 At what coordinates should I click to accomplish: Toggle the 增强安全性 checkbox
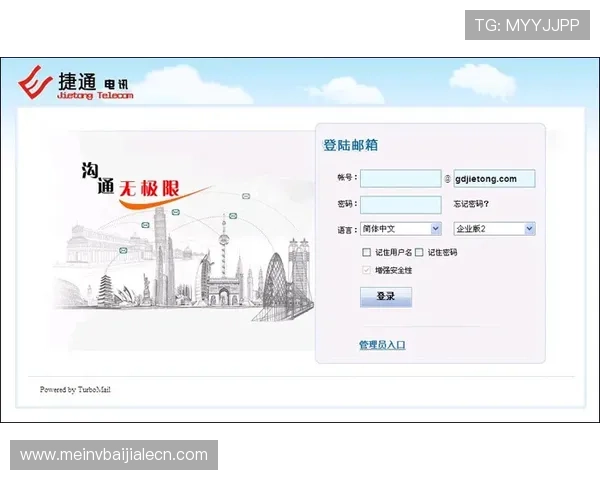tap(366, 270)
